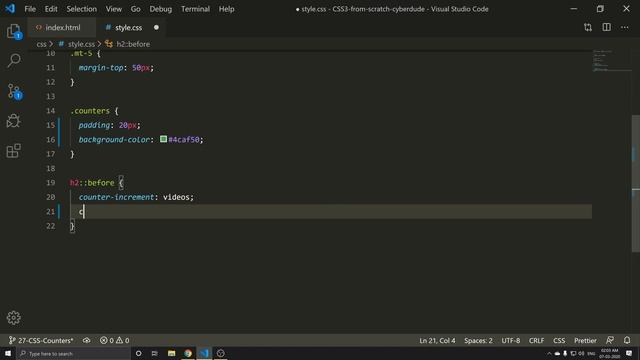Click the h2::before selector on line 19
The image size is (640, 360).
[92, 183]
